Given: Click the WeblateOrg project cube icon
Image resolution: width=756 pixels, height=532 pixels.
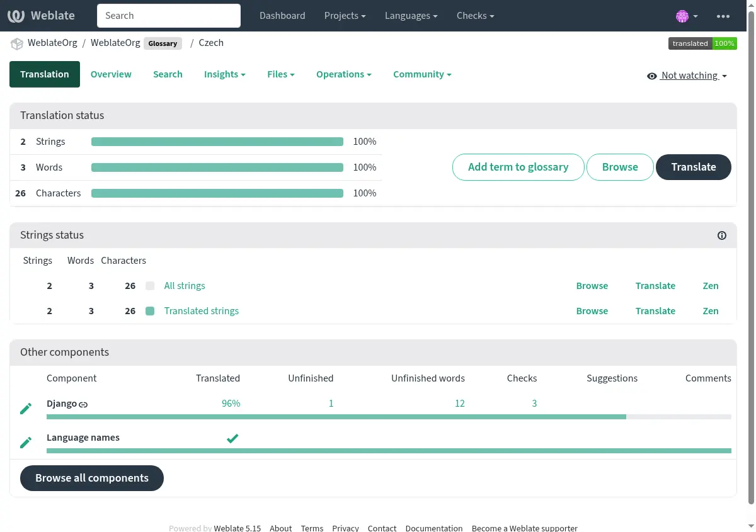Looking at the screenshot, I should click(x=16, y=43).
